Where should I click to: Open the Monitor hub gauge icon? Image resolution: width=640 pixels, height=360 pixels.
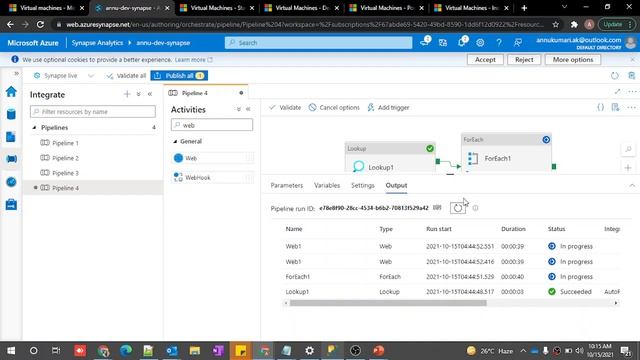[x=11, y=182]
